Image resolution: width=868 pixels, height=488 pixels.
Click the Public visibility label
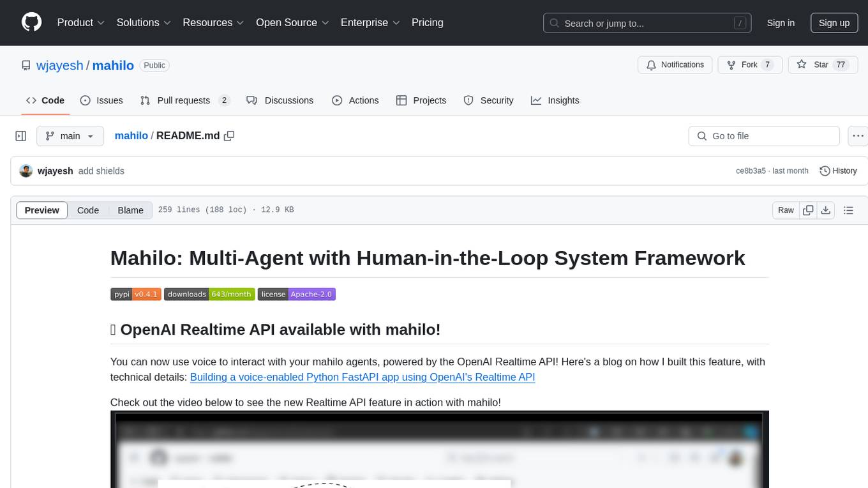click(x=154, y=65)
